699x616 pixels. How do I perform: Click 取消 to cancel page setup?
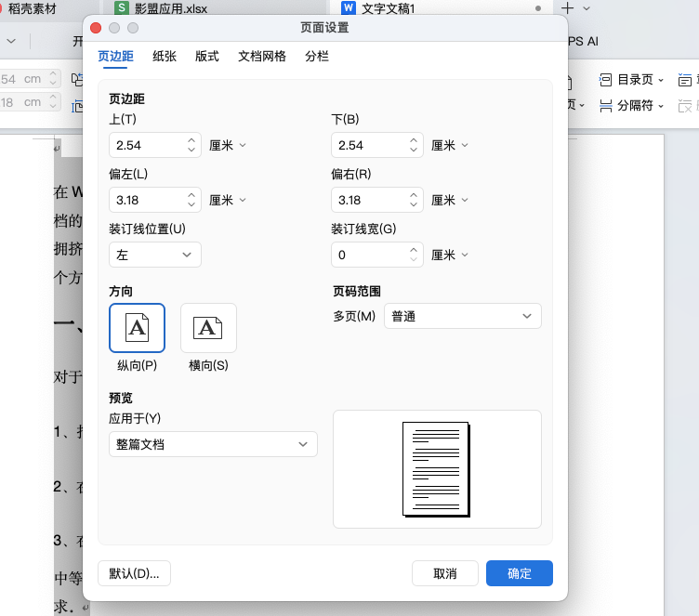(x=445, y=573)
